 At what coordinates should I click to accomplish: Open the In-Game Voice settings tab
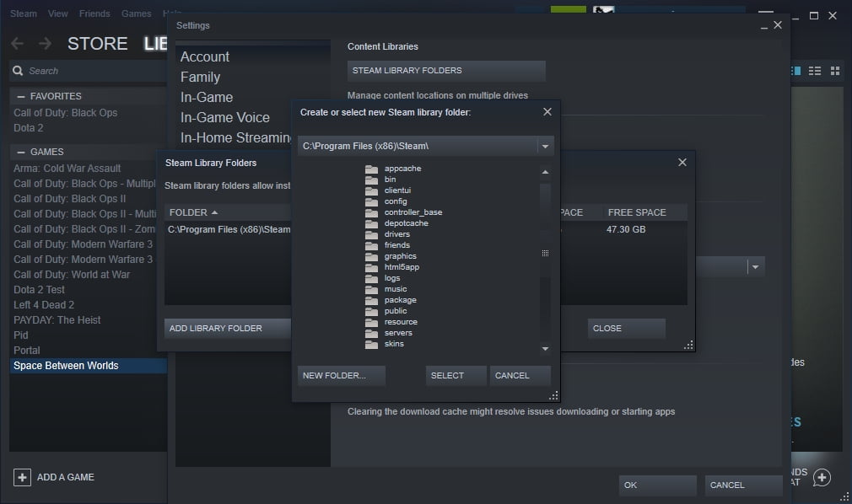pos(225,117)
